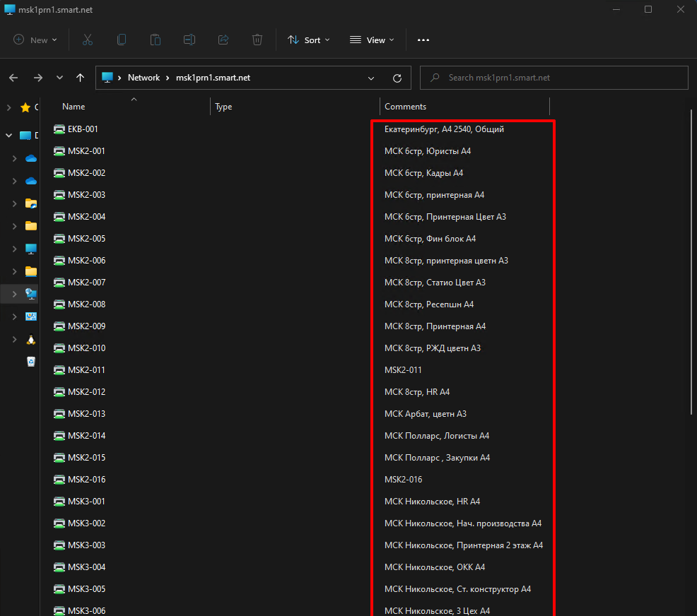Select the MSK2-011 printer

pyautogui.click(x=86, y=370)
